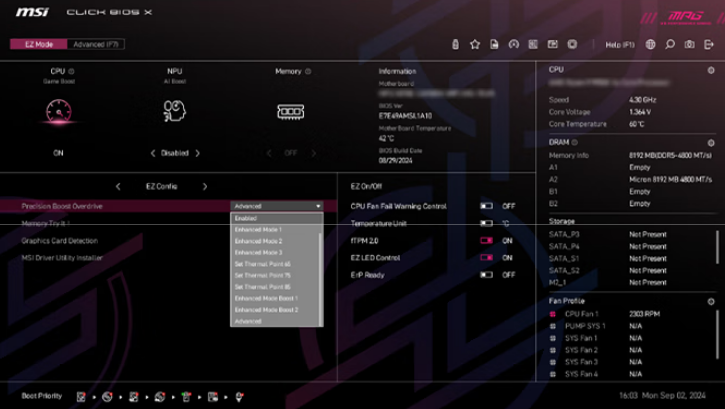Switch to the EZ Mode tab

pos(39,44)
